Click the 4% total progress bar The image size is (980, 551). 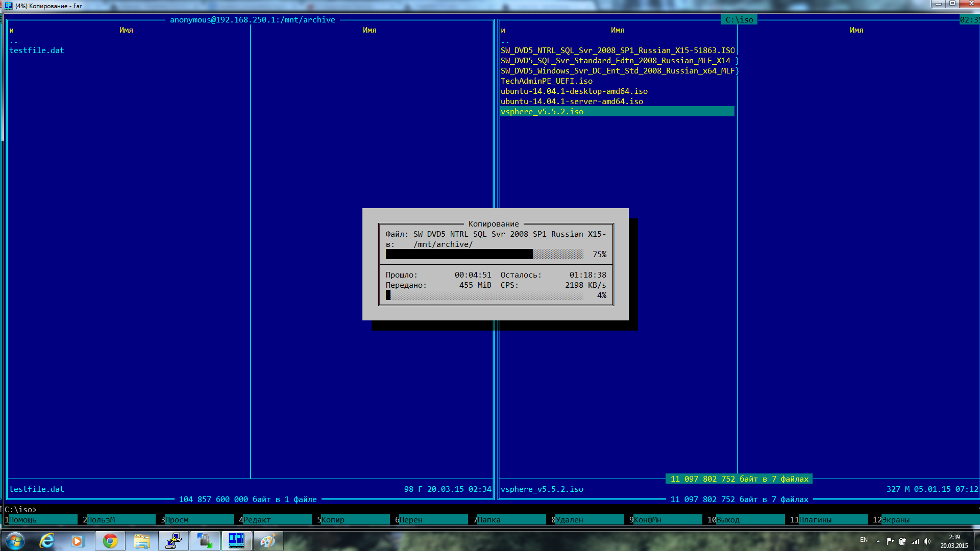484,295
